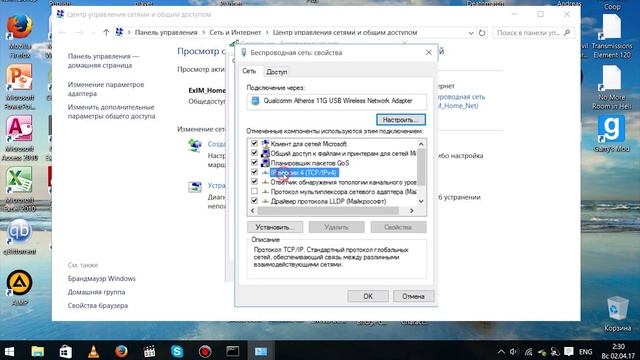This screenshot has width=640, height=360.
Task: Toggle Планировщик пакетов QoS checkbox
Action: point(254,162)
